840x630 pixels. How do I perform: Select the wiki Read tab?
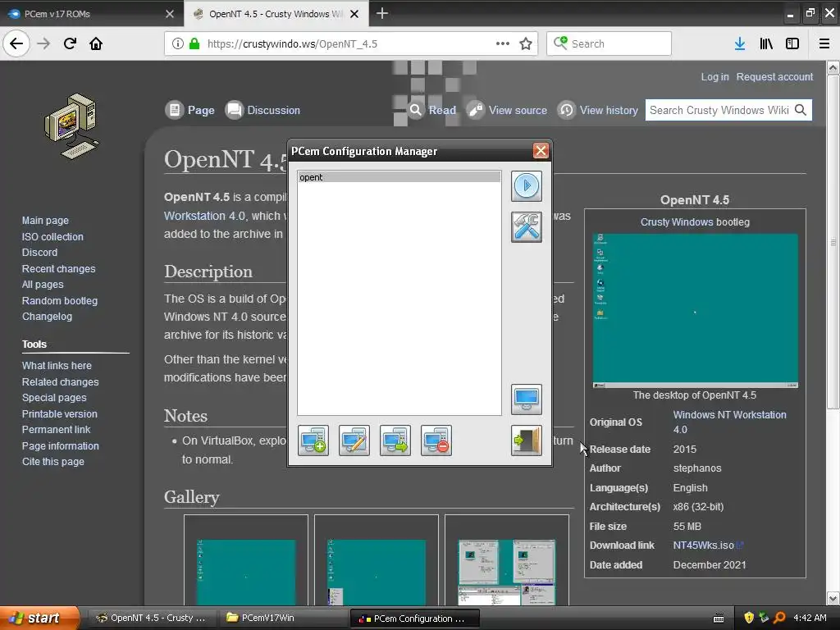coord(431,111)
